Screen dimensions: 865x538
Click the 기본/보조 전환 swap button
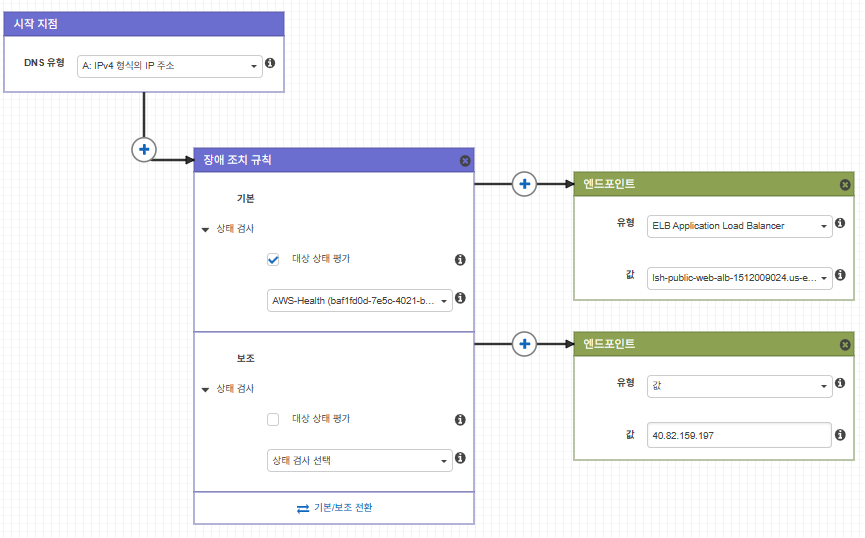(x=334, y=508)
